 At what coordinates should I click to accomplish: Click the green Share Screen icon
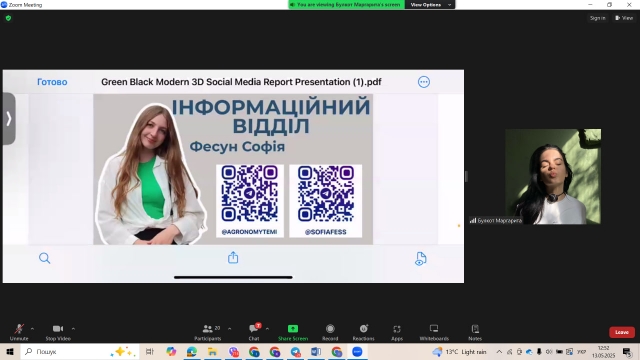293,329
